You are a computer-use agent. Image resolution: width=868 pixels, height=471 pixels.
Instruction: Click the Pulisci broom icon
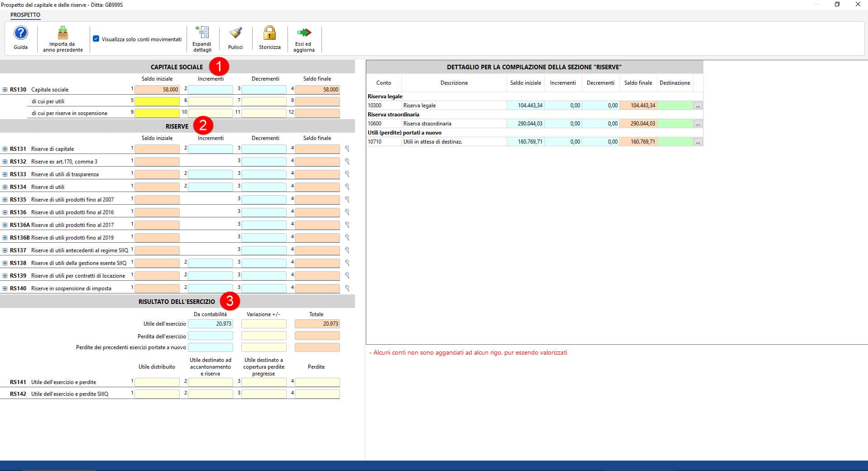[235, 33]
